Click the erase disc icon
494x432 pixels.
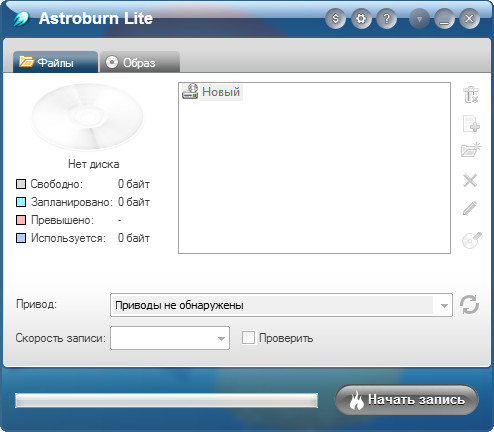472,240
